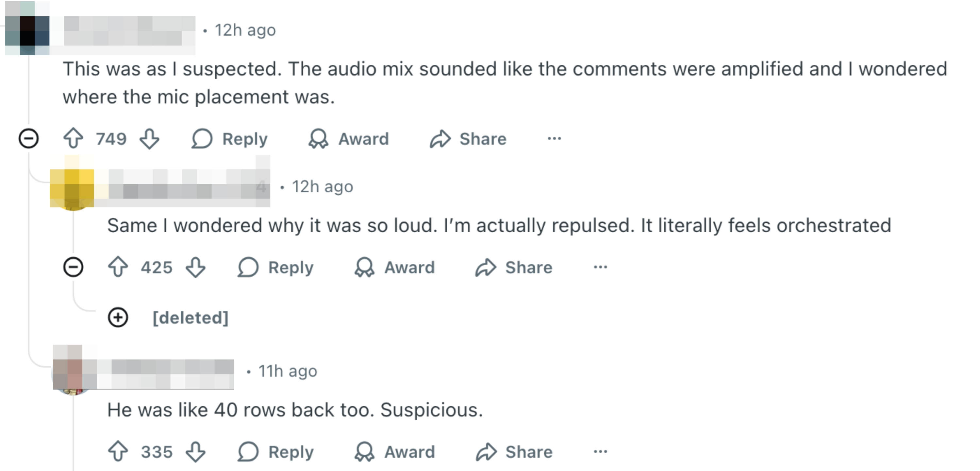Share the "40 rows back" comment

click(514, 452)
